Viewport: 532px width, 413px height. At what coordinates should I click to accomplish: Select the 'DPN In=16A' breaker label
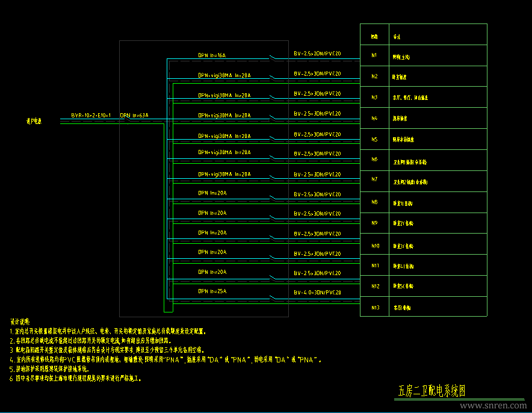click(x=212, y=55)
